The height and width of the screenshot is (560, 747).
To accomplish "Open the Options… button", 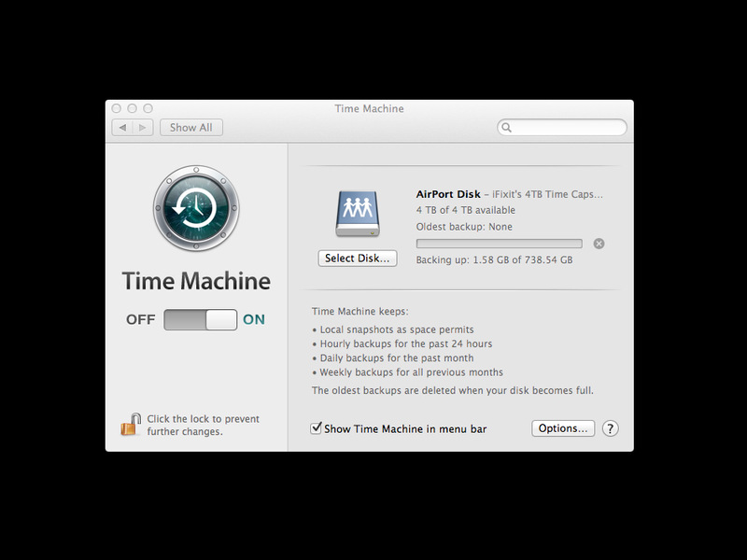I will [x=563, y=428].
